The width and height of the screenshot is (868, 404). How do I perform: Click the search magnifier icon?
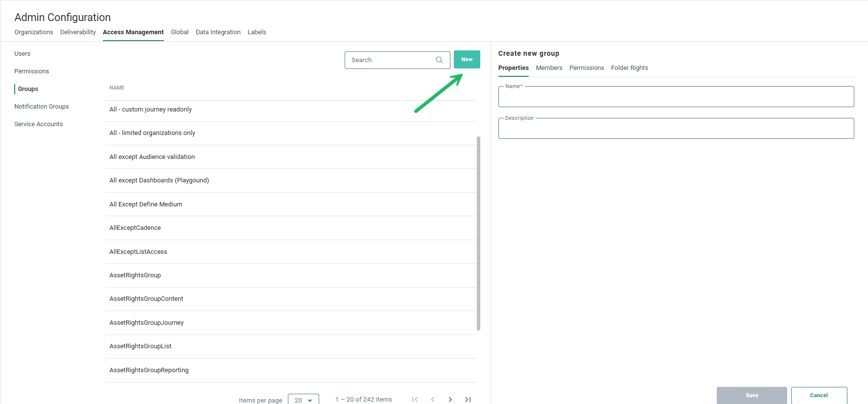pyautogui.click(x=439, y=60)
